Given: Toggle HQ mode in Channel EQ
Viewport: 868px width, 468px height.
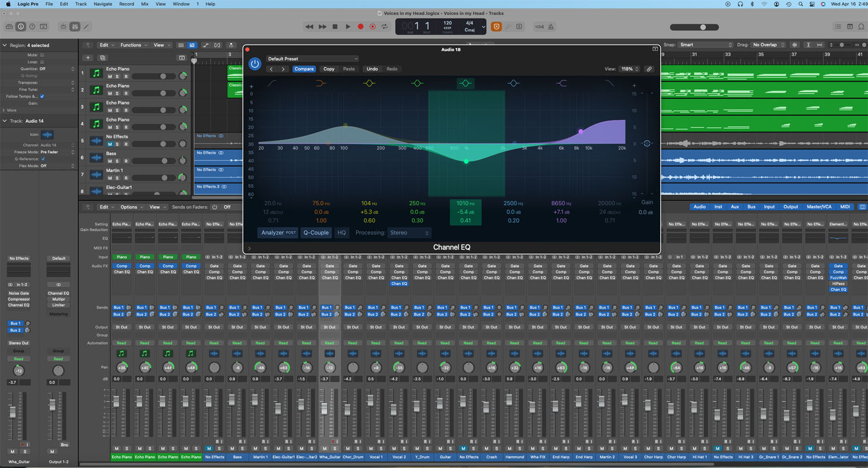Looking at the screenshot, I should coord(341,233).
